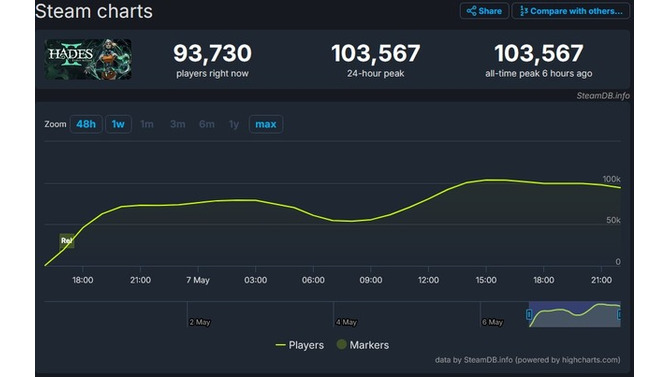
Task: Click the Steam charts heading
Action: click(94, 11)
